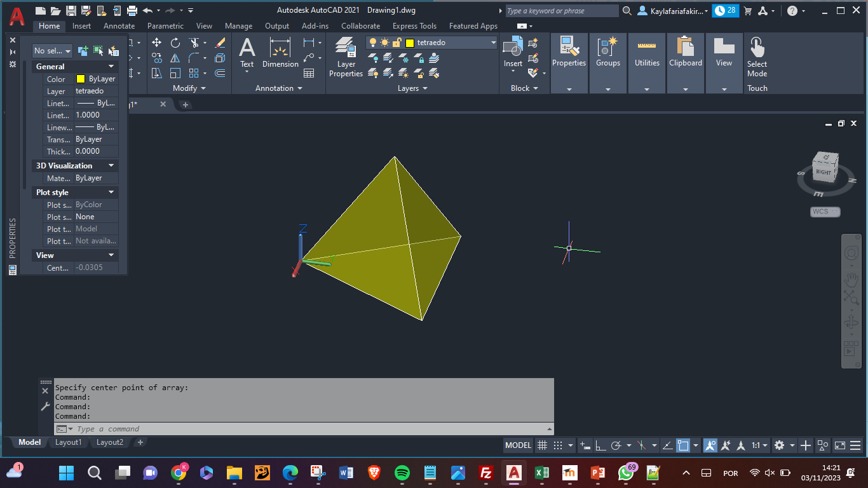Open the No selection dropdown in Properties
The height and width of the screenshot is (488, 868).
coord(52,51)
